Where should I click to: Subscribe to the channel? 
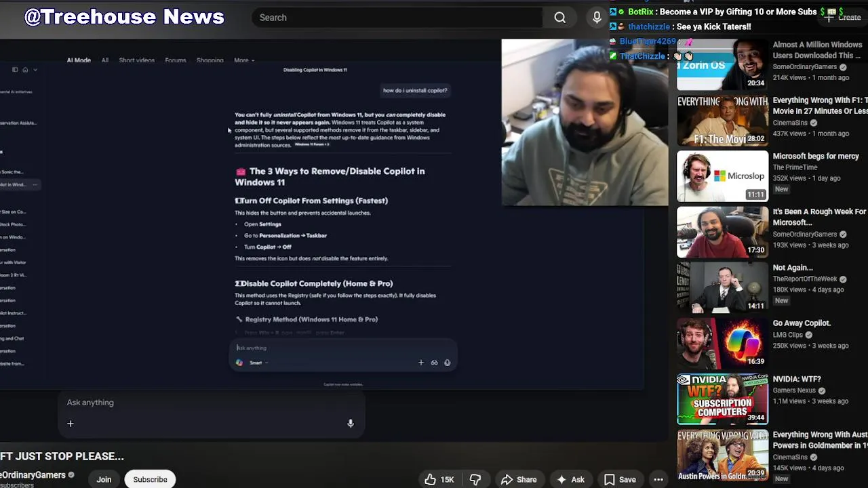pyautogui.click(x=150, y=479)
